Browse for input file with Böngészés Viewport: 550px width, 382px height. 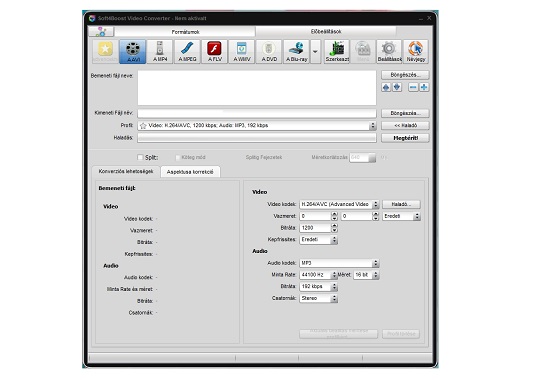(x=405, y=75)
